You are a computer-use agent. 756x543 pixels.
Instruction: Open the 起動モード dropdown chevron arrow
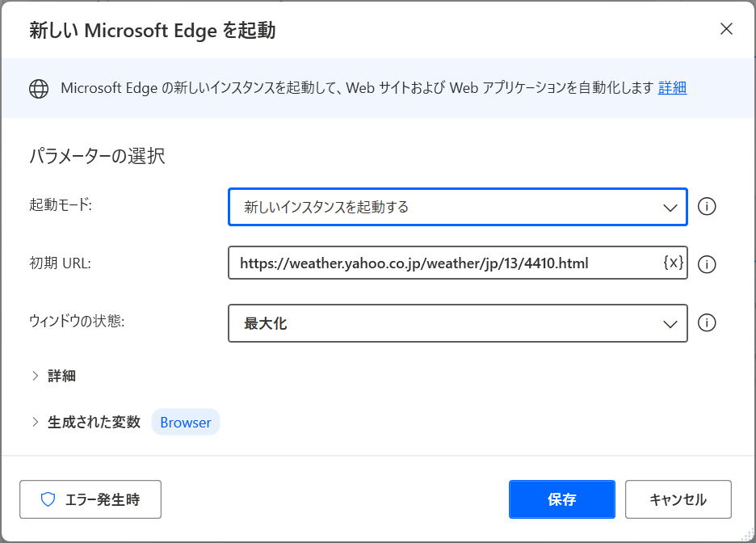pyautogui.click(x=670, y=207)
